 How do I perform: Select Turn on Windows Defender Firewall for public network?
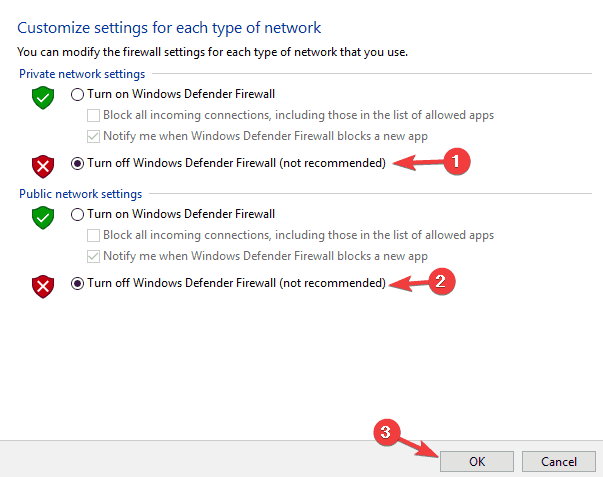[78, 214]
